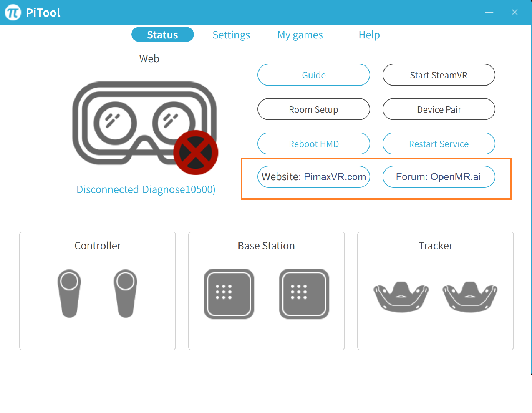The width and height of the screenshot is (532, 413).
Task: Click Reboot HMD
Action: (x=314, y=144)
